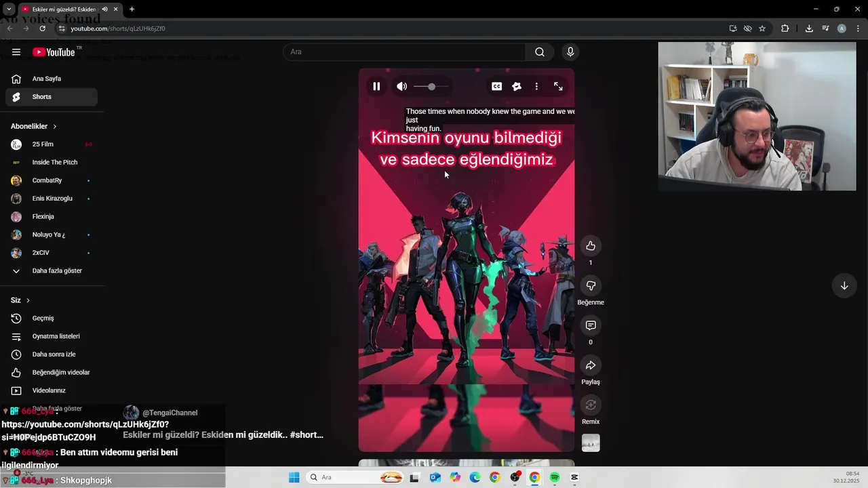Click the video title Eskiler mi güzeldi
The width and height of the screenshot is (868, 488).
point(223,435)
